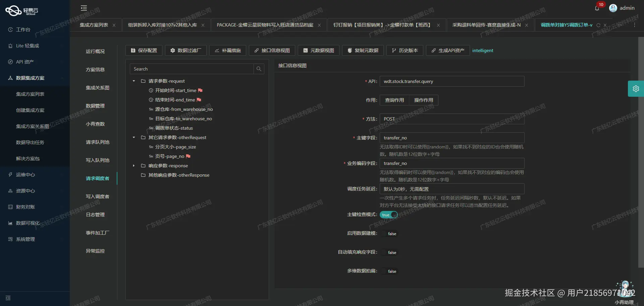Click the 复制元数据 copy metadata tool
Viewport: 644px width, 306px height.
363,50
